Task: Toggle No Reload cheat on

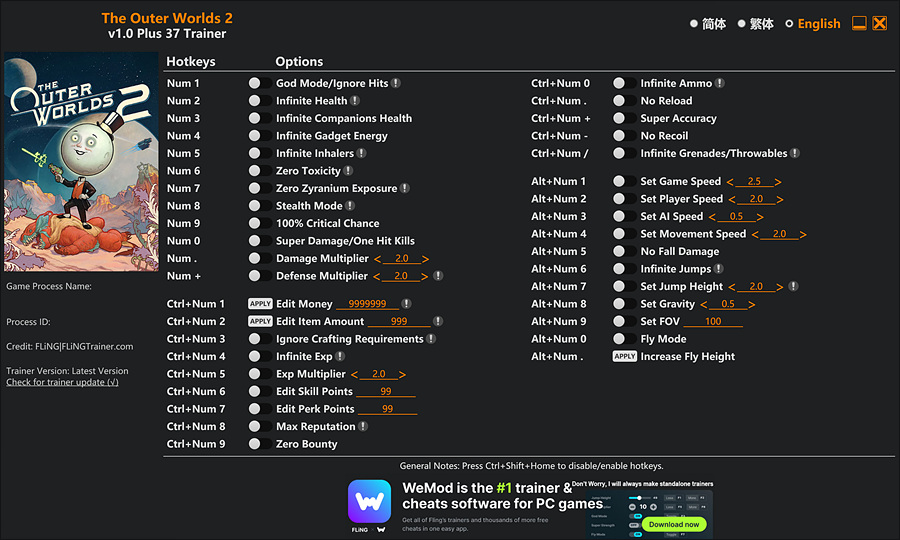Action: click(620, 101)
